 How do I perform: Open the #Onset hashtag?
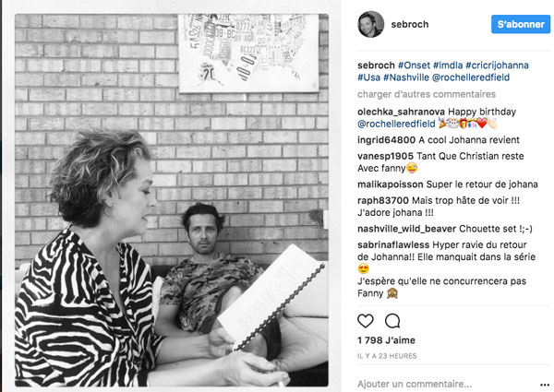coord(414,65)
